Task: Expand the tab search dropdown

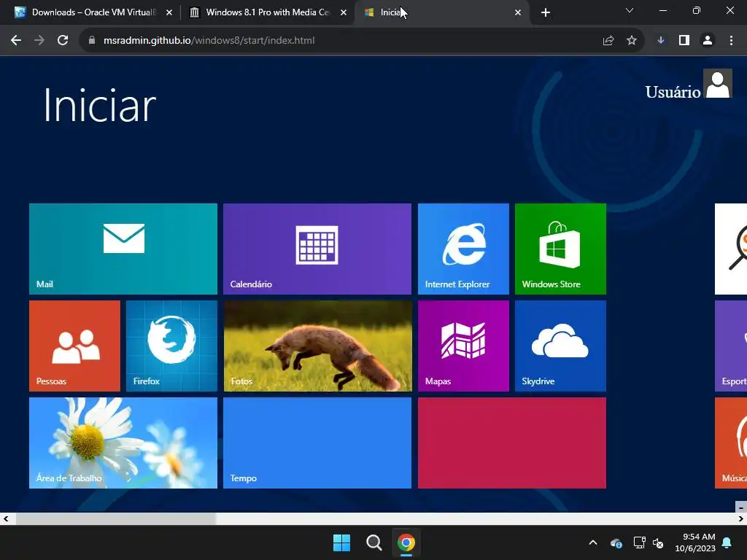Action: tap(630, 10)
